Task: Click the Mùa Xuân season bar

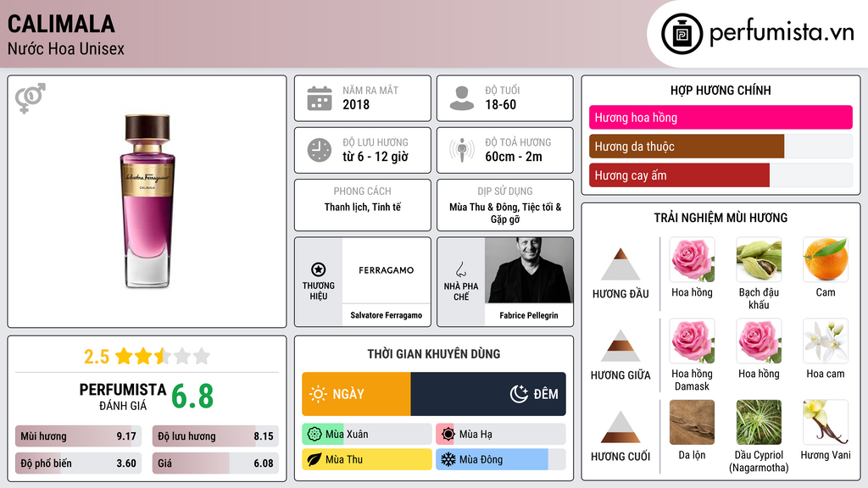Action: pyautogui.click(x=367, y=435)
